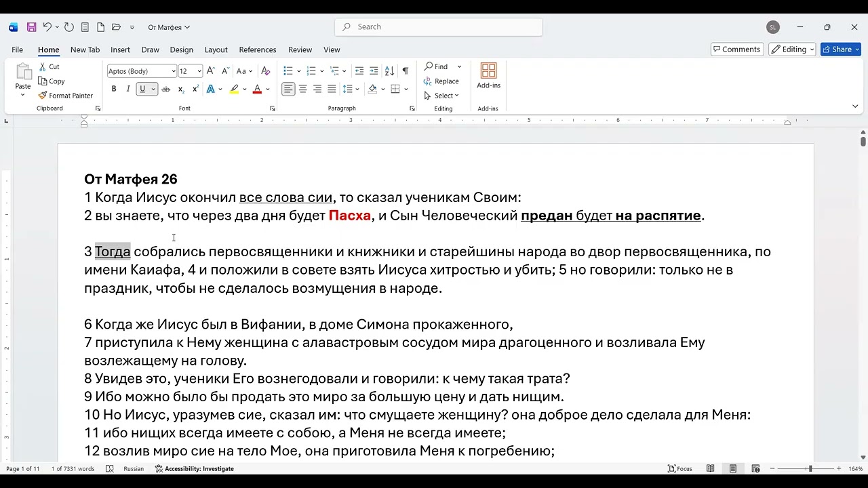Screen dimensions: 868x488
Task: Apply a multilevel list
Action: click(335, 70)
